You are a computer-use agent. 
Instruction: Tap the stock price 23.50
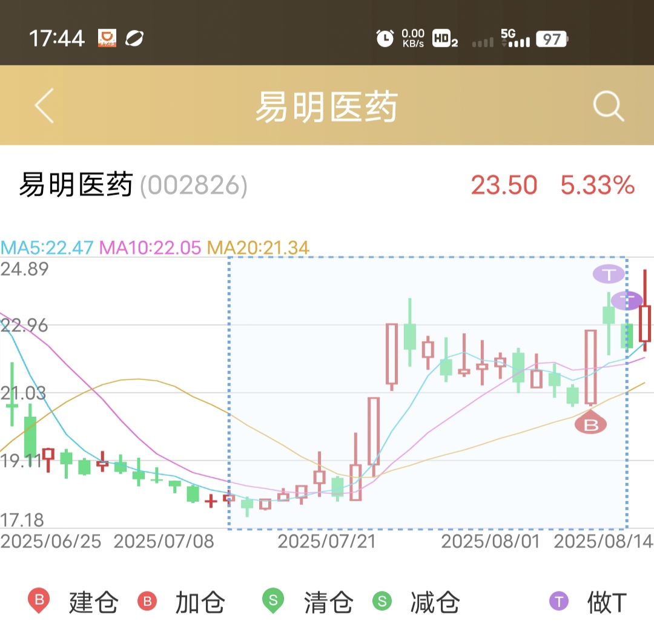pyautogui.click(x=504, y=185)
